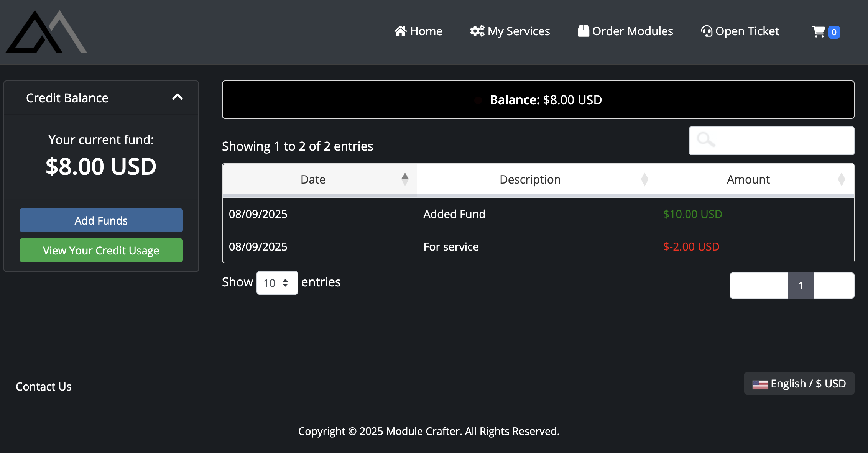868x453 pixels.
Task: Click 'Your current fund:' label
Action: [101, 140]
